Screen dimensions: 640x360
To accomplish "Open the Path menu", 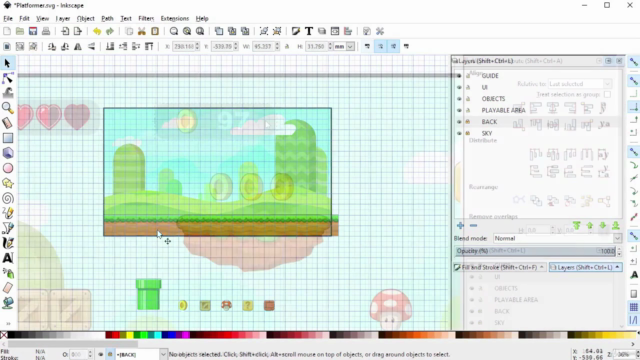I will click(107, 18).
